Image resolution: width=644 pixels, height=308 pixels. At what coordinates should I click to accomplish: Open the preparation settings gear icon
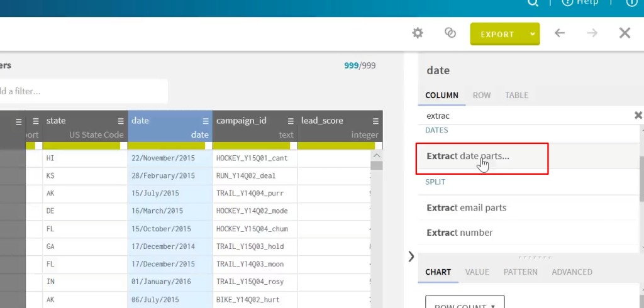418,33
